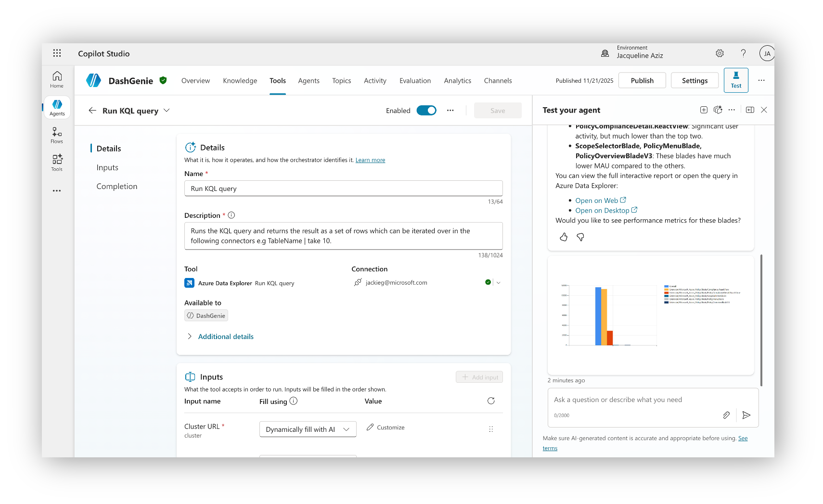The width and height of the screenshot is (823, 504).
Task: Click the Test pin button
Action: (736, 80)
